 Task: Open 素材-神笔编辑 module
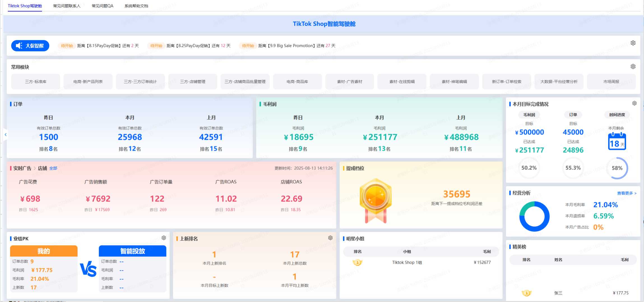[454, 82]
